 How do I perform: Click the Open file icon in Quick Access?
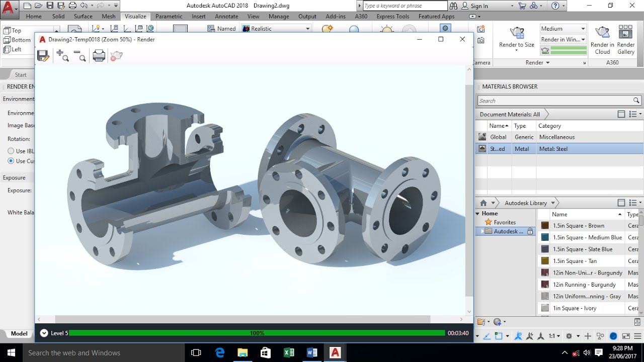point(38,6)
